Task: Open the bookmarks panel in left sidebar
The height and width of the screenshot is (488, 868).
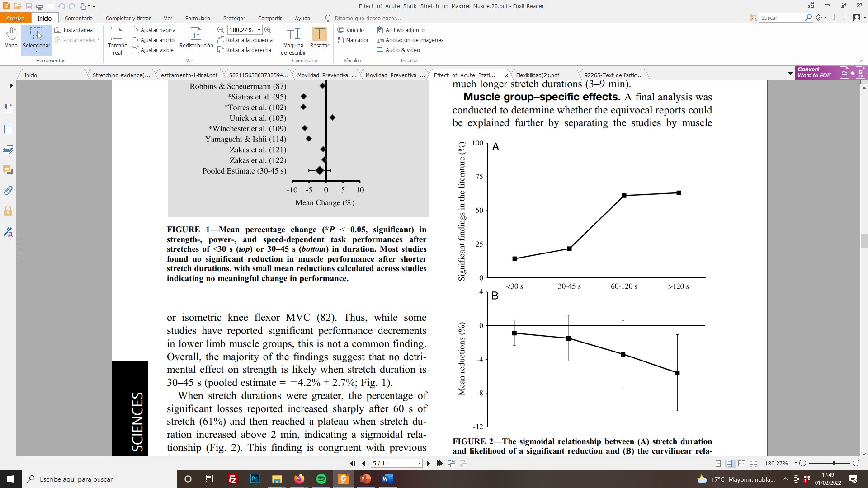Action: (x=8, y=109)
